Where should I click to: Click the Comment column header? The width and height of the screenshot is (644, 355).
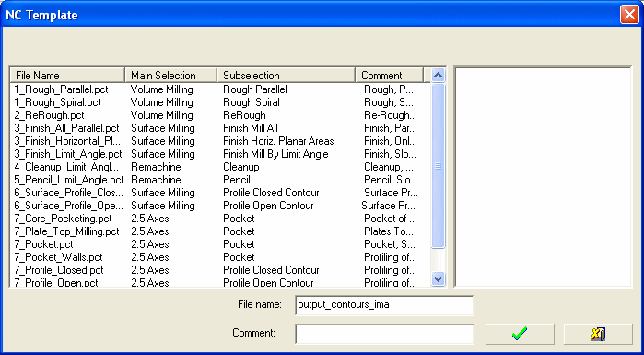(x=389, y=76)
